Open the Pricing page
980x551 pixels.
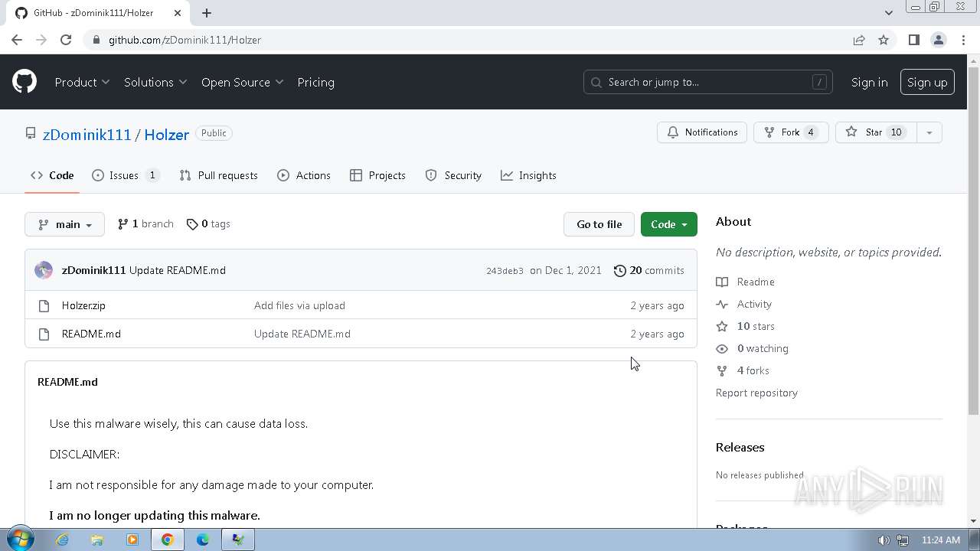point(315,82)
